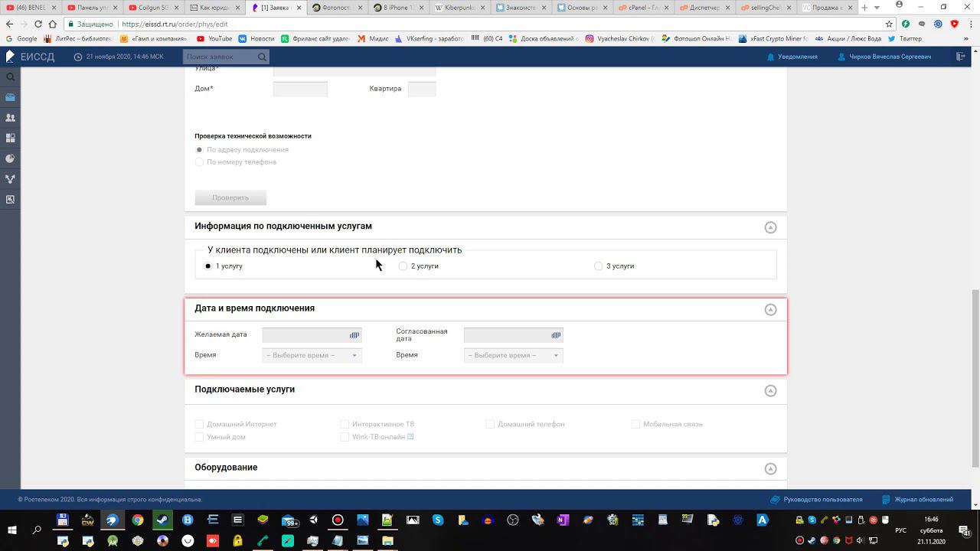The width and height of the screenshot is (980, 551).
Task: Check the Wink-ТВ-онлайн checkbox
Action: click(x=345, y=437)
